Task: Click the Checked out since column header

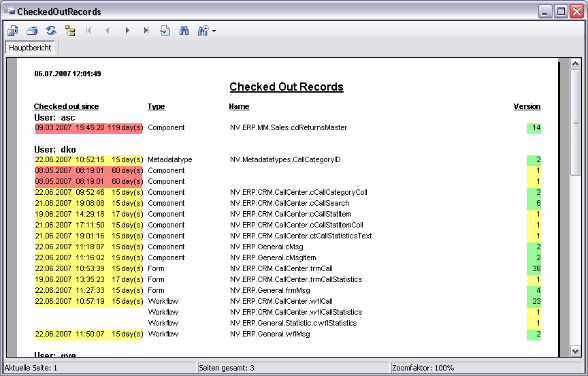Action: coord(67,106)
